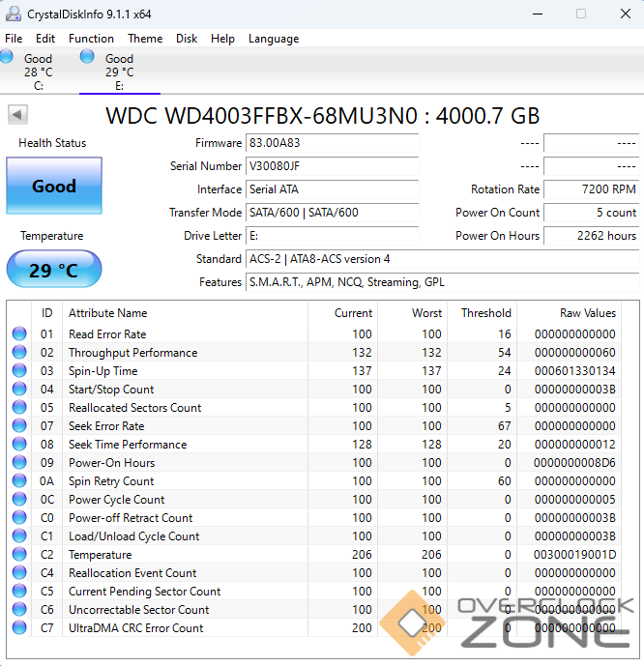
Task: Click the 29 °C temperature button
Action: [x=53, y=270]
